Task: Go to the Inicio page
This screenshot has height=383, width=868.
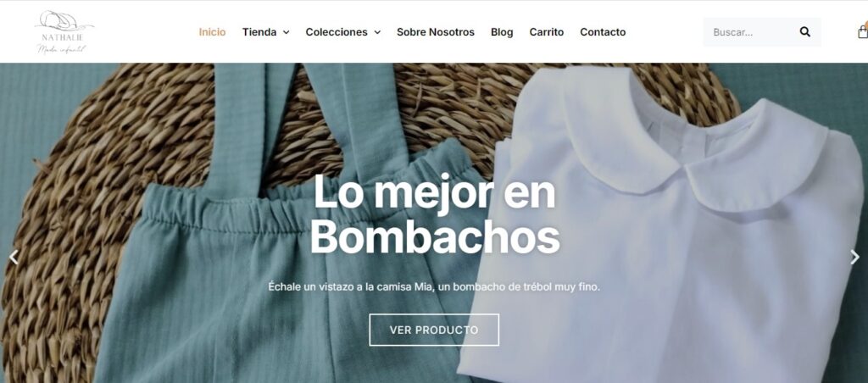Action: coord(213,32)
